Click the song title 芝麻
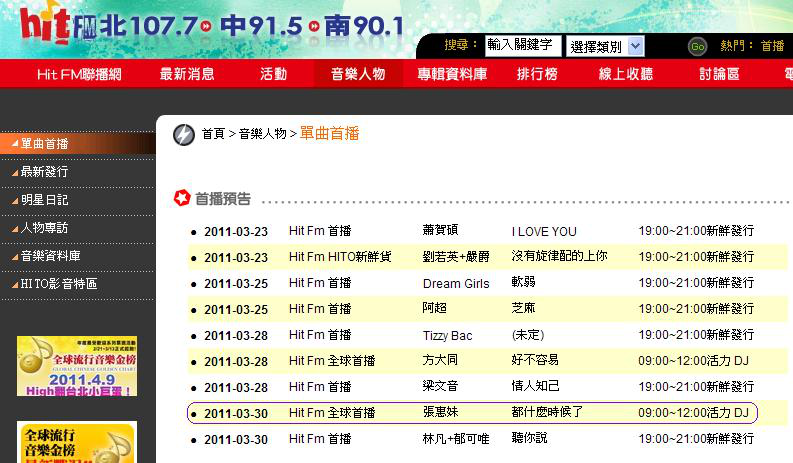This screenshot has height=463, width=793. [523, 308]
